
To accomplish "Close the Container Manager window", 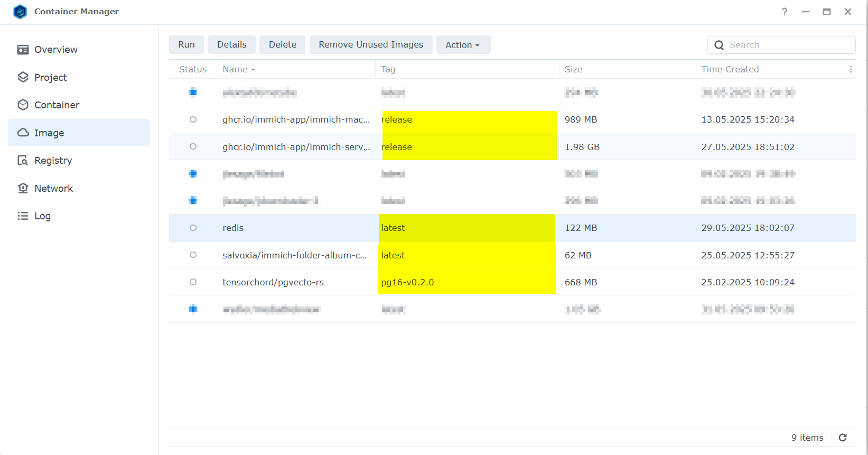I will pos(848,12).
